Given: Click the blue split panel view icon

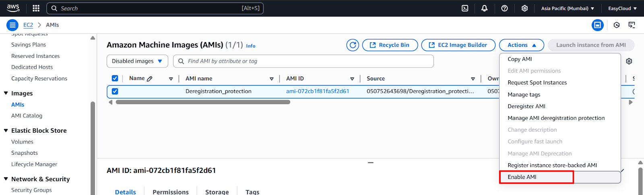Looking at the screenshot, I should [598, 25].
